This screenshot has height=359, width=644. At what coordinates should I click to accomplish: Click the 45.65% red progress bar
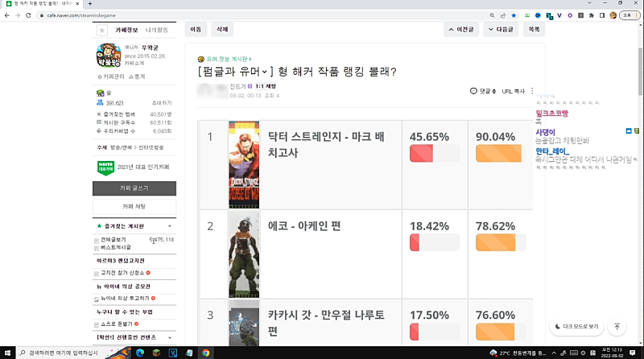click(x=435, y=154)
